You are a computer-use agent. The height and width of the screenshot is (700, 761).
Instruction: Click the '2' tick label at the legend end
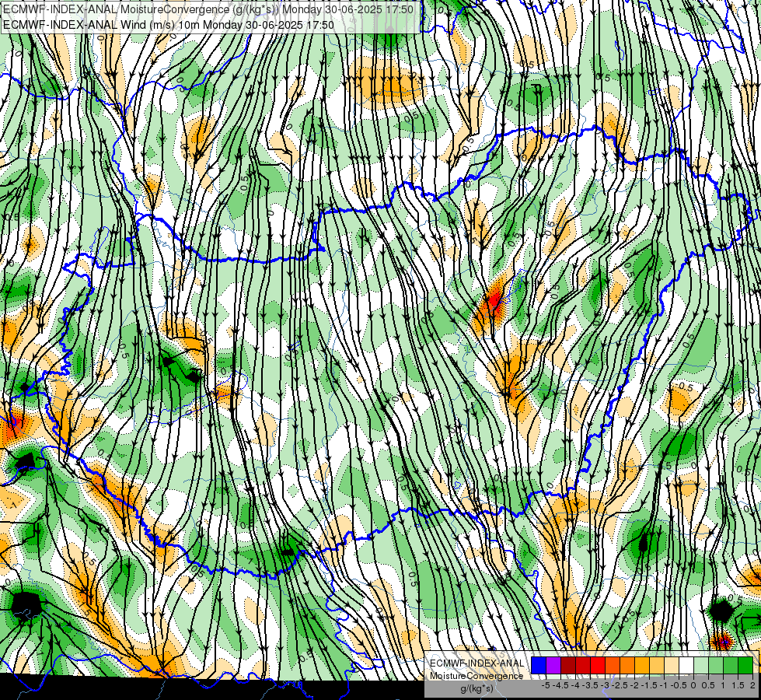pyautogui.click(x=752, y=685)
